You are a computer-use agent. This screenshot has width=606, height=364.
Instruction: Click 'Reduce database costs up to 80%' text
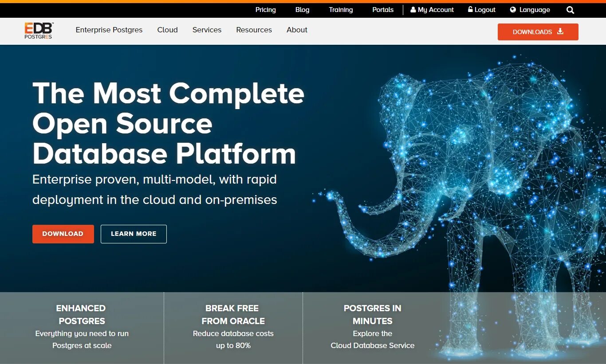point(233,340)
